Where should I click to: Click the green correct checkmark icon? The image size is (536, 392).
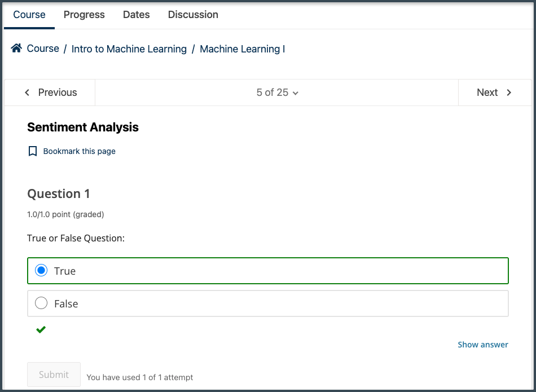(x=41, y=329)
